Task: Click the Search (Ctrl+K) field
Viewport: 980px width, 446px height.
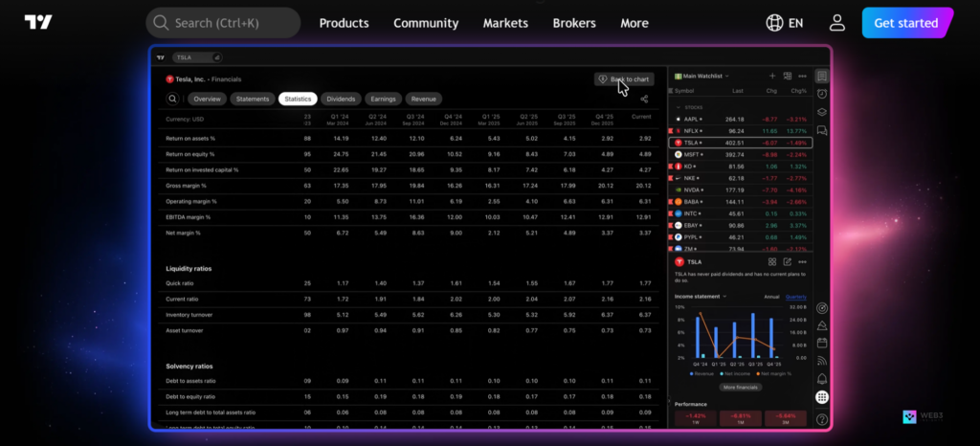Action: tap(223, 23)
